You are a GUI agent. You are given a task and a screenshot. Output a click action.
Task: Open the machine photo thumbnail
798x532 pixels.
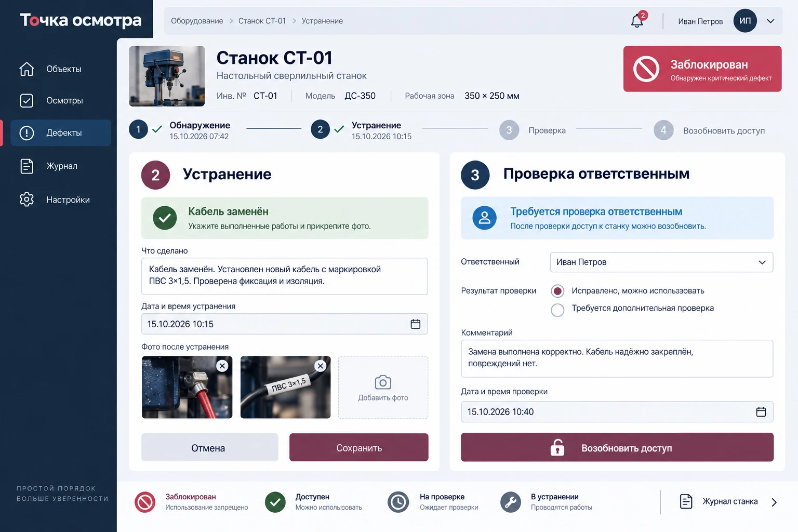pyautogui.click(x=167, y=76)
